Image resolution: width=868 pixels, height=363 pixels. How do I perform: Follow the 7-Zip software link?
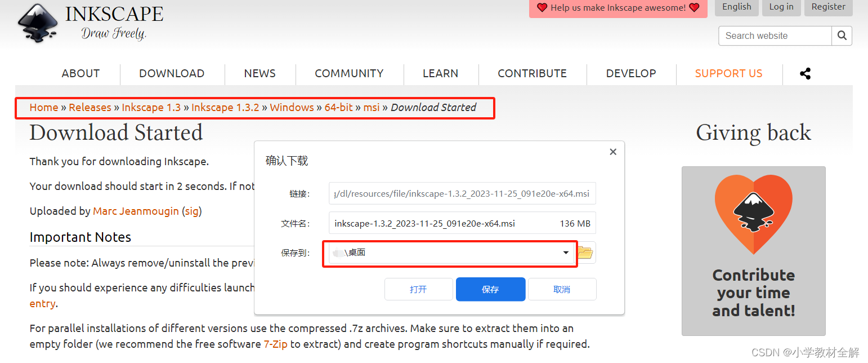275,344
